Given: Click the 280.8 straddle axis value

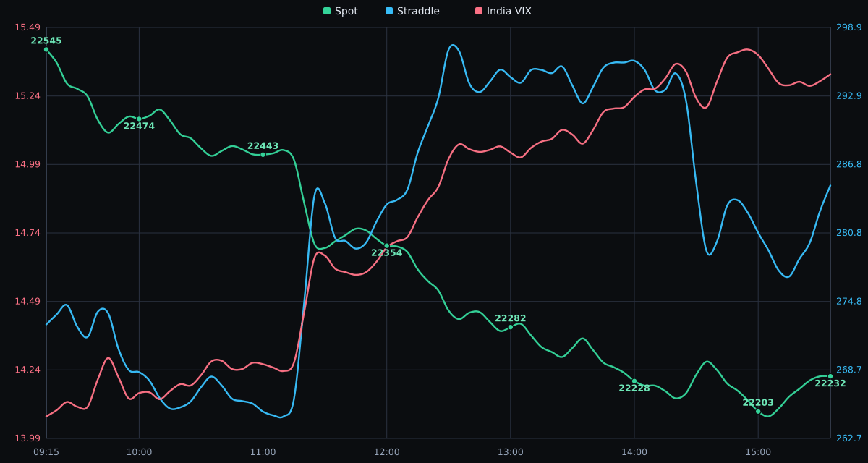Looking at the screenshot, I should click(x=849, y=233).
